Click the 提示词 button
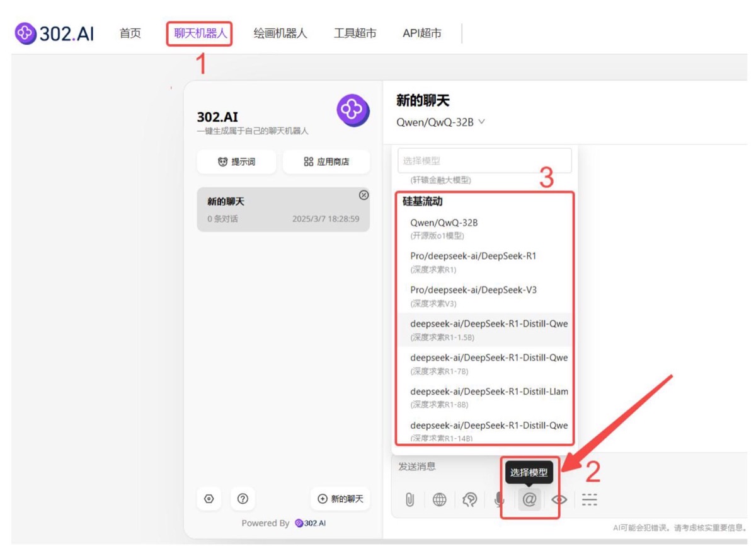Image resolution: width=756 pixels, height=546 pixels. pyautogui.click(x=236, y=162)
